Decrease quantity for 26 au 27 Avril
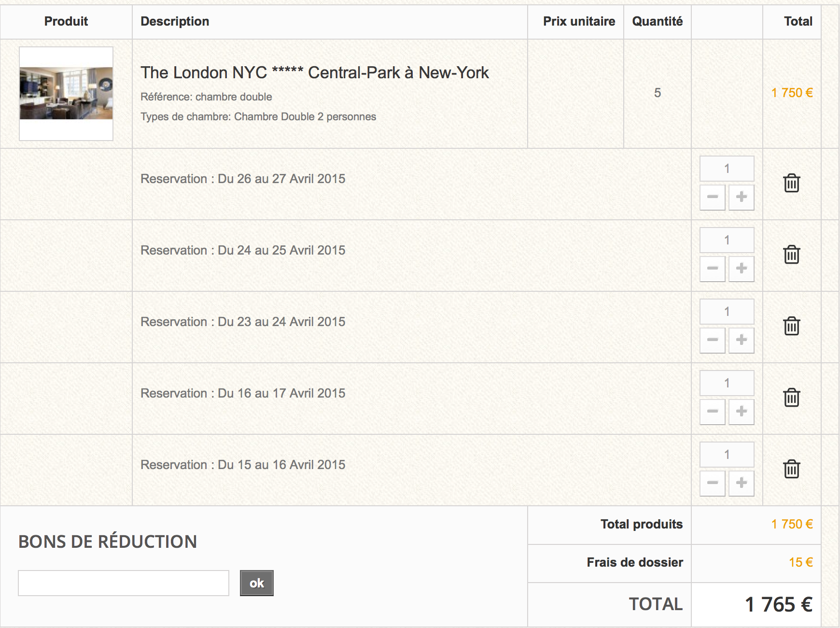Viewport: 840px width, 628px height. pos(713,197)
